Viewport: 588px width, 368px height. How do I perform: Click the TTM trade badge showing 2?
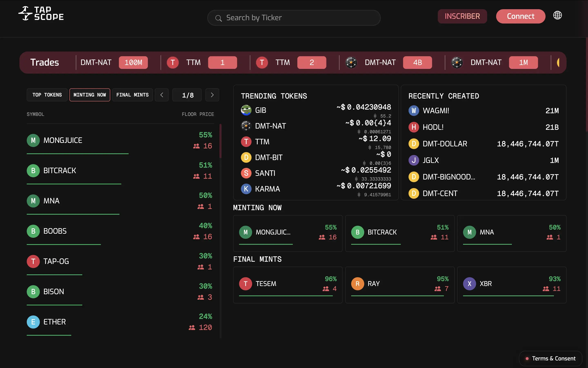(x=312, y=63)
